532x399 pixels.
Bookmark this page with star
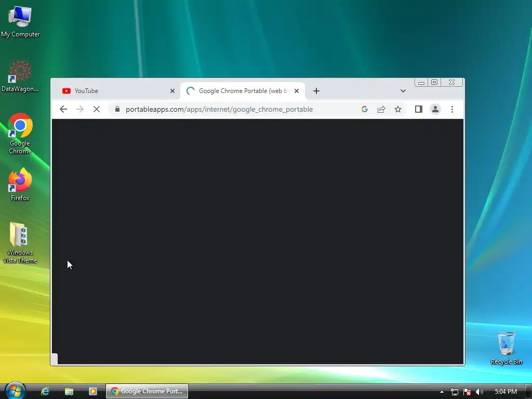pyautogui.click(x=398, y=109)
